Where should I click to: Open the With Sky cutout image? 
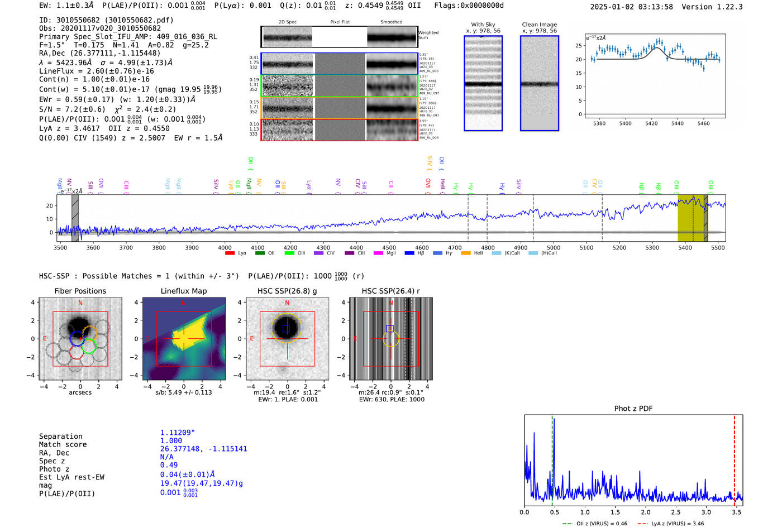(x=483, y=83)
